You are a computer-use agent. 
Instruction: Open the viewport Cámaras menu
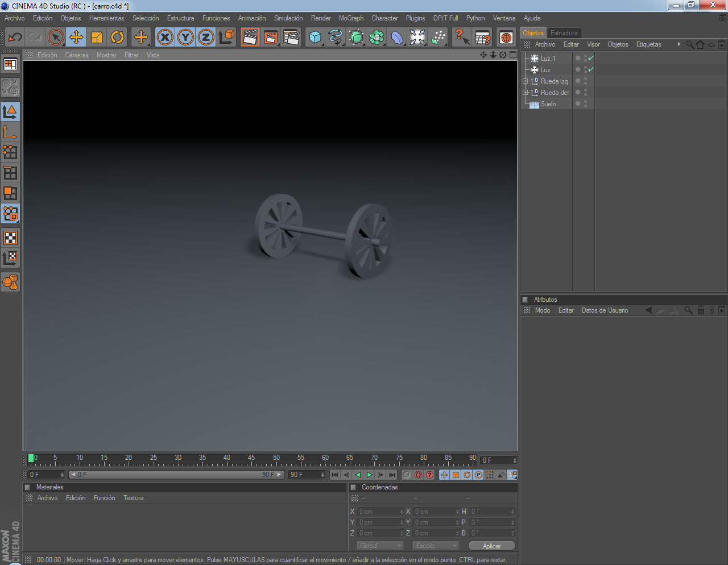(76, 55)
